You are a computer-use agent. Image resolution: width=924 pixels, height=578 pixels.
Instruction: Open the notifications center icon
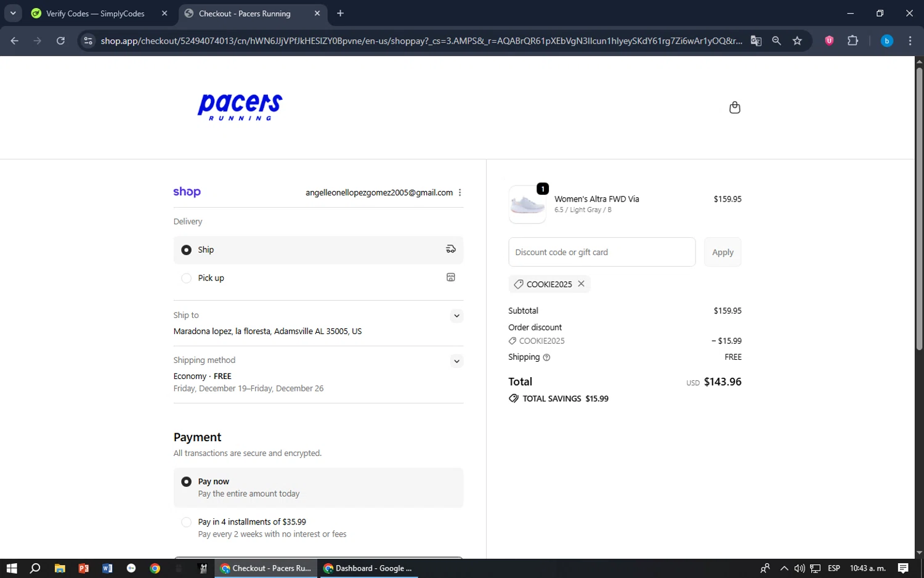pos(903,568)
